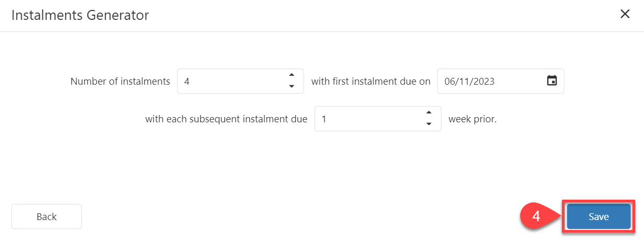The height and width of the screenshot is (242, 644).
Task: Click the Instalments Generator title text
Action: tap(80, 15)
